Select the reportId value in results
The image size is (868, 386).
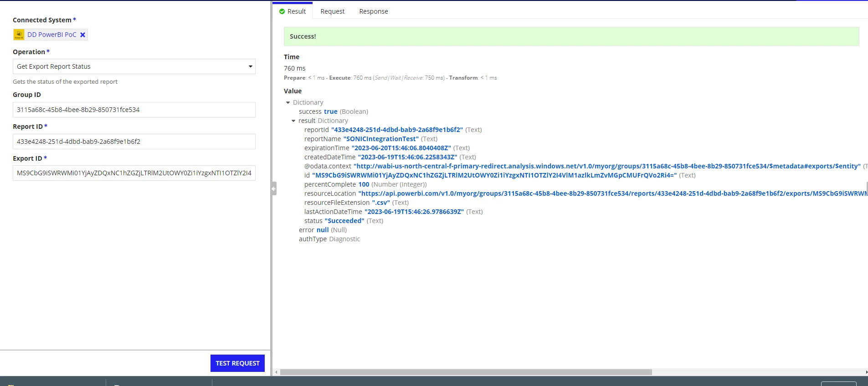[x=397, y=130]
